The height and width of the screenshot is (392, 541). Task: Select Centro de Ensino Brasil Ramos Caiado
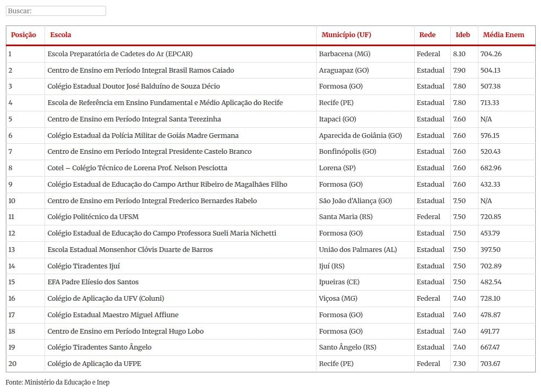[141, 71]
